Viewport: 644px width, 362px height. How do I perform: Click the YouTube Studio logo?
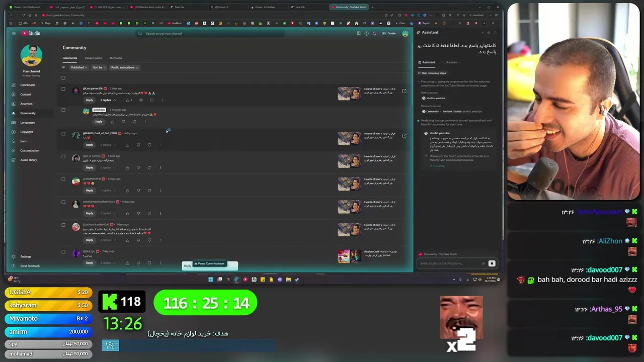[31, 33]
